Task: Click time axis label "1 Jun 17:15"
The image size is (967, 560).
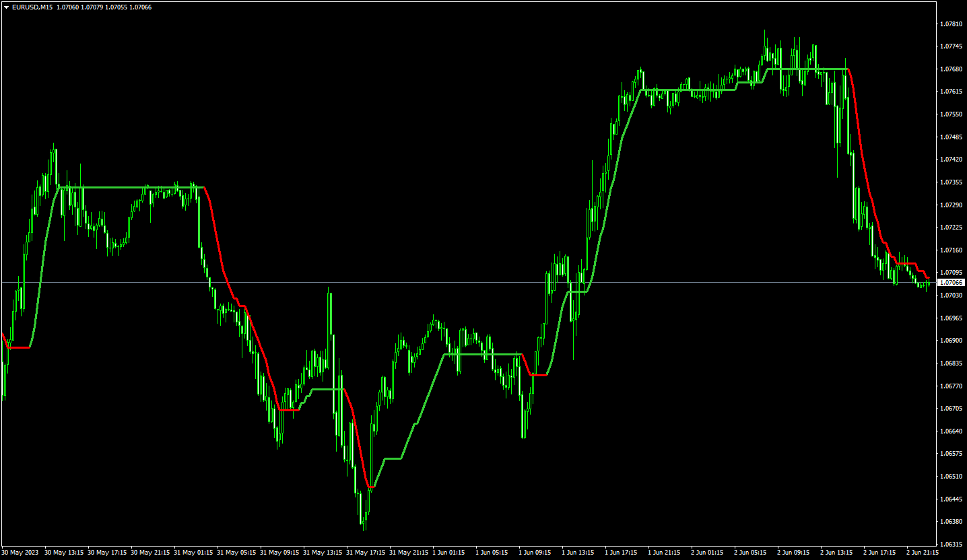Action: (x=622, y=553)
